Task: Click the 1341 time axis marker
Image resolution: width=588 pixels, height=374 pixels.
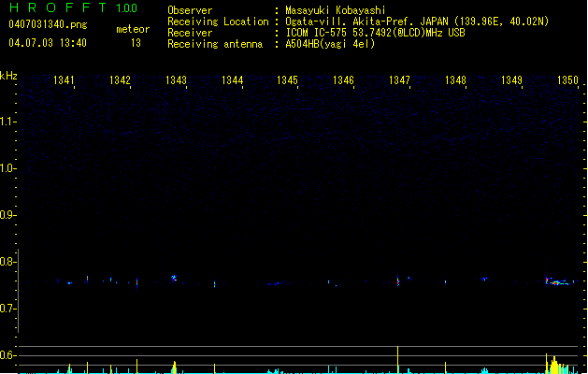Action: click(64, 80)
